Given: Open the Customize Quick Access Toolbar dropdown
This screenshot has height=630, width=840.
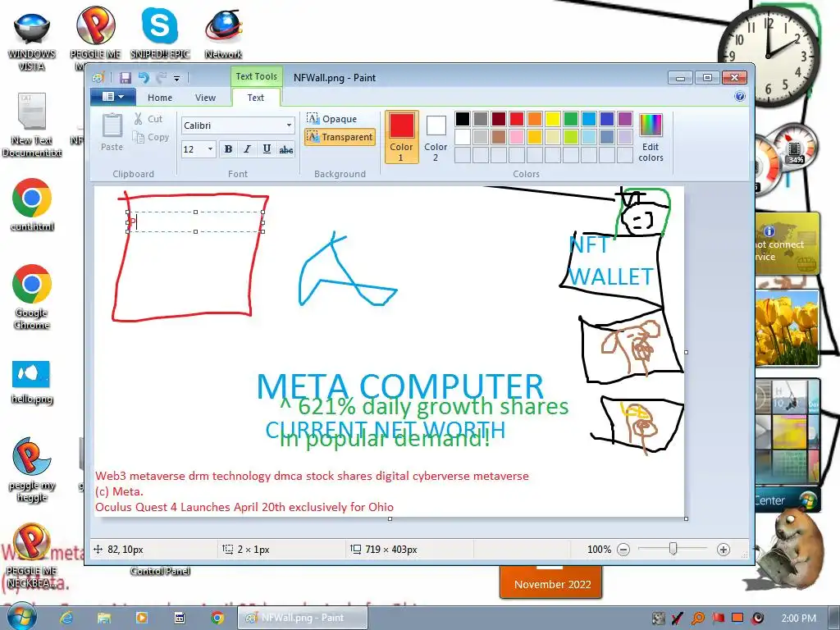Looking at the screenshot, I should pos(177,79).
